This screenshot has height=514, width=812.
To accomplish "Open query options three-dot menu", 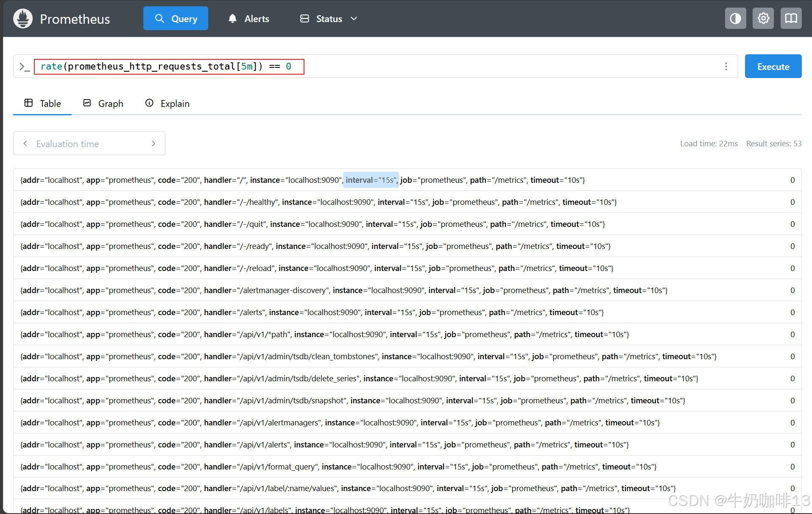I will click(726, 66).
